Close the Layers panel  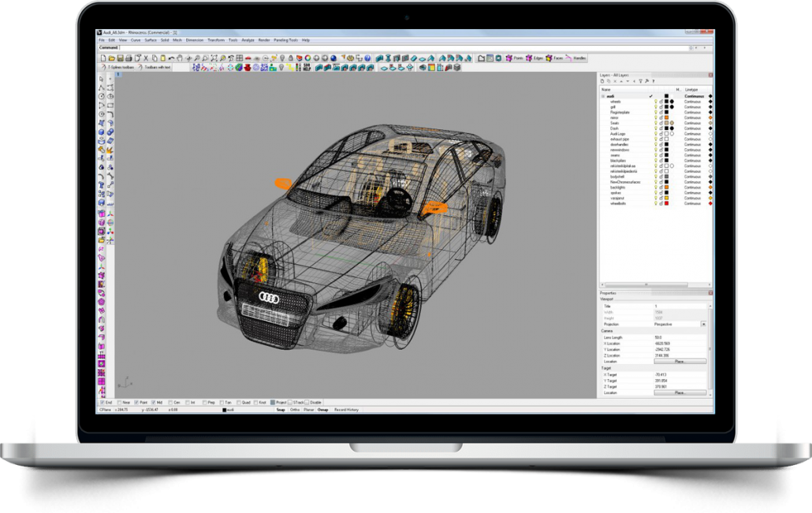pos(710,75)
